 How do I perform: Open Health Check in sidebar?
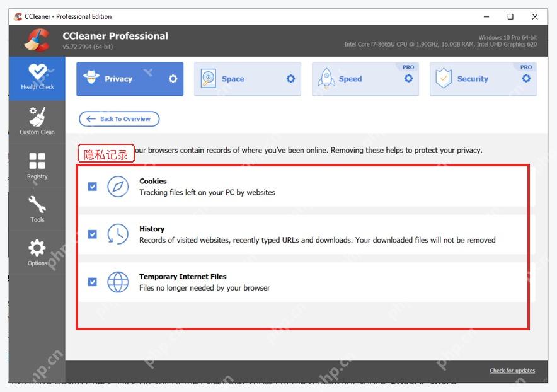click(x=37, y=78)
